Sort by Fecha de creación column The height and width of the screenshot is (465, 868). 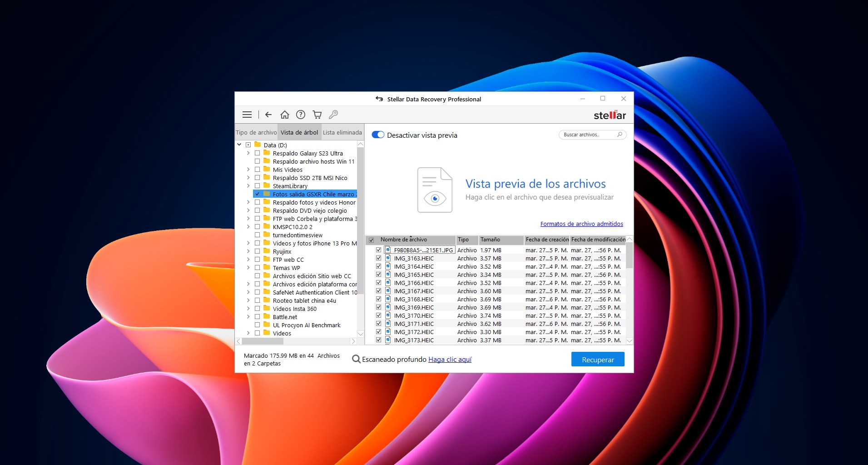coord(547,240)
